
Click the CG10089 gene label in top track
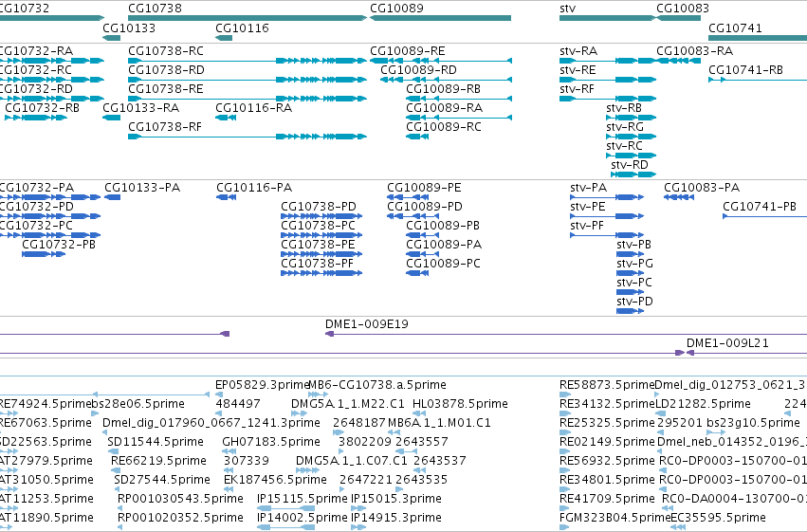(396, 9)
